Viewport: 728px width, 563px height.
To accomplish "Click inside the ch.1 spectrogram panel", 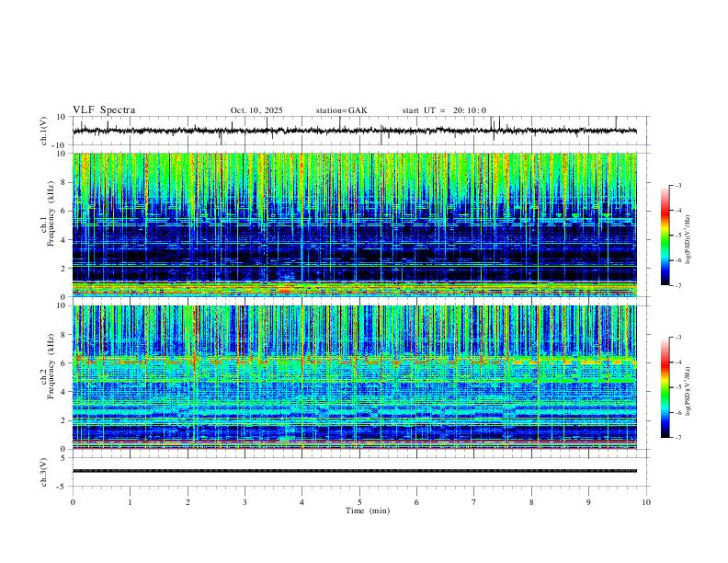I will tap(355, 224).
